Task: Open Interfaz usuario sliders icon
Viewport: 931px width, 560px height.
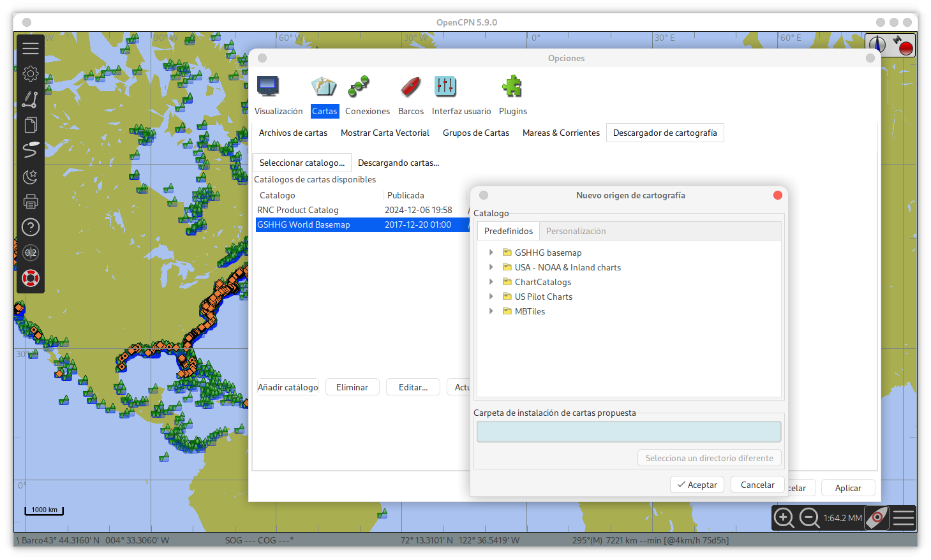Action: [445, 86]
